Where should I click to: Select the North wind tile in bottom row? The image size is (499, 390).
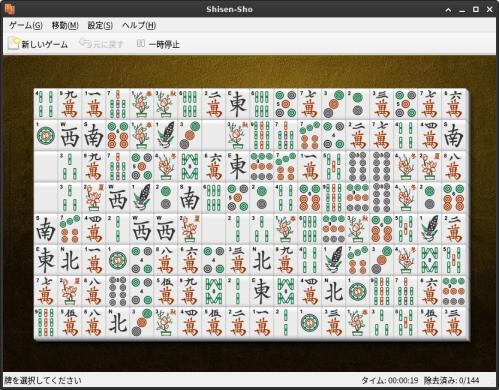[x=118, y=323]
